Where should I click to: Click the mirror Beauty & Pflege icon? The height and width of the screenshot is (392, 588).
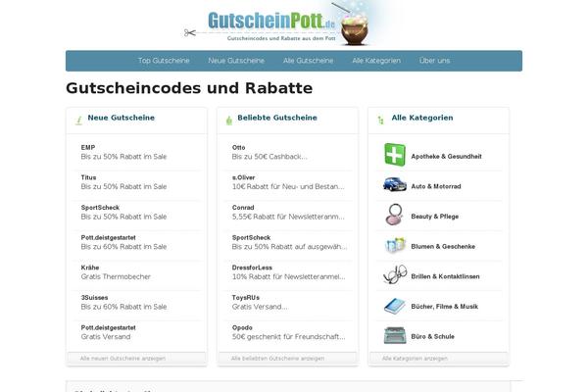pyautogui.click(x=395, y=215)
